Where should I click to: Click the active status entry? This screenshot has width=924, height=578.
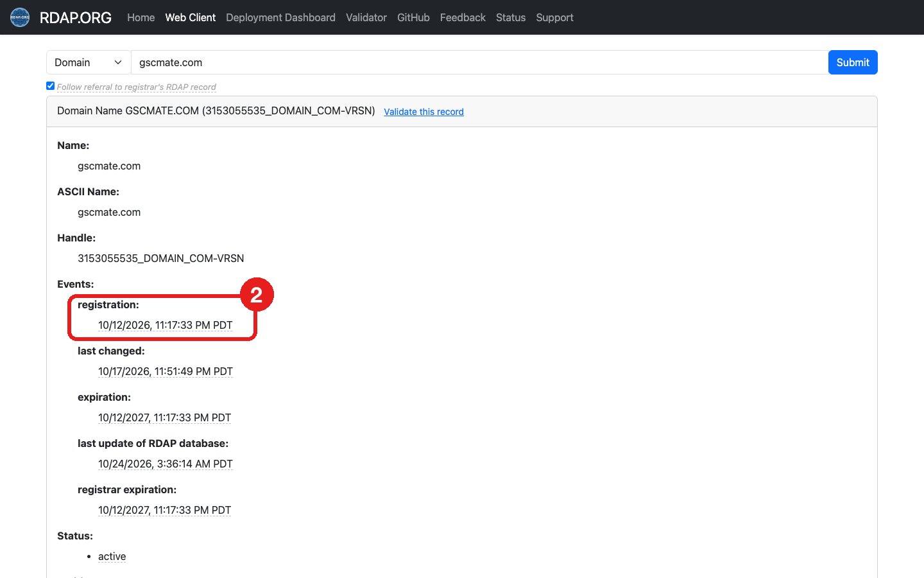[112, 556]
